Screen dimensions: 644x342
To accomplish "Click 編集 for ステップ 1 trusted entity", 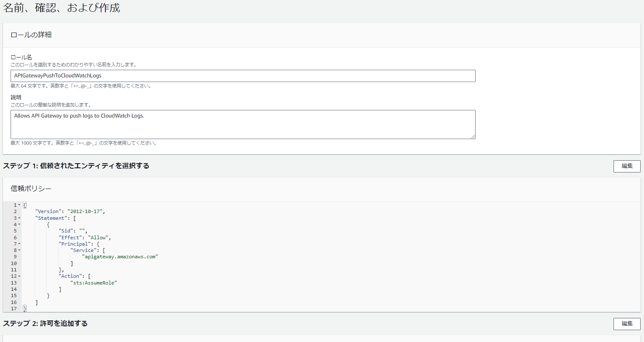I will pos(627,166).
